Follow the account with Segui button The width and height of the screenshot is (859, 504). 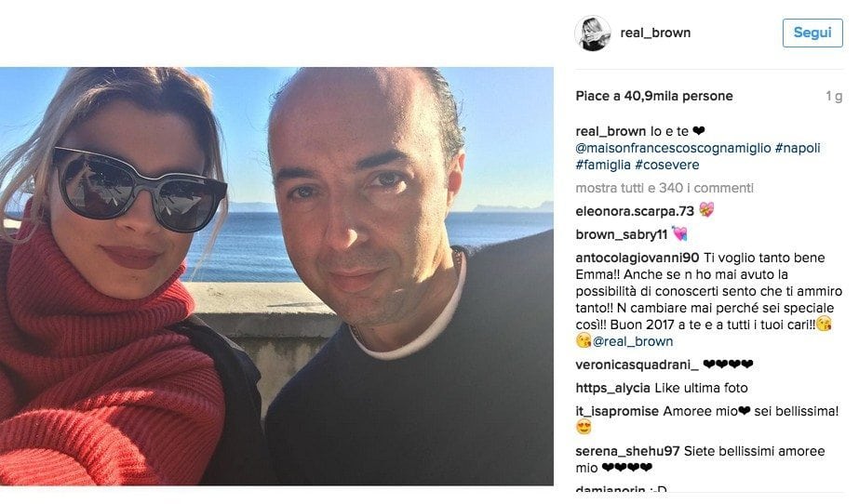(812, 33)
